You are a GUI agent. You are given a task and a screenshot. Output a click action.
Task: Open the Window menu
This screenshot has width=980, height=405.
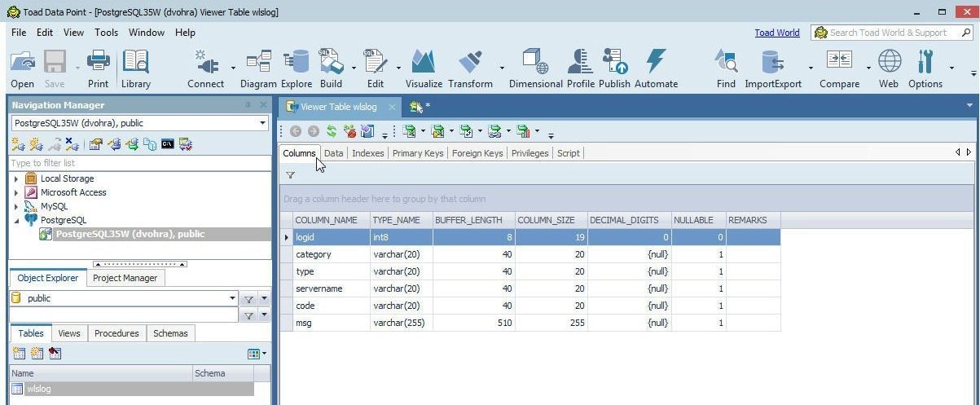pos(147,33)
